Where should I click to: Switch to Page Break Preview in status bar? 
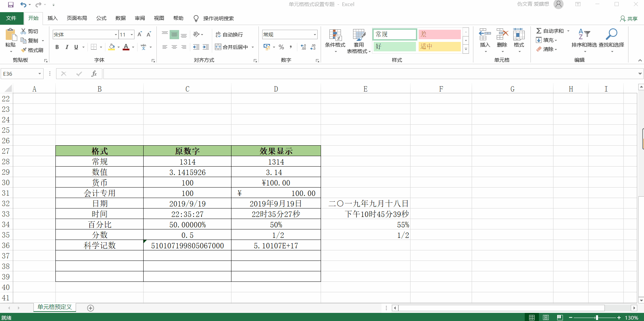(560, 317)
